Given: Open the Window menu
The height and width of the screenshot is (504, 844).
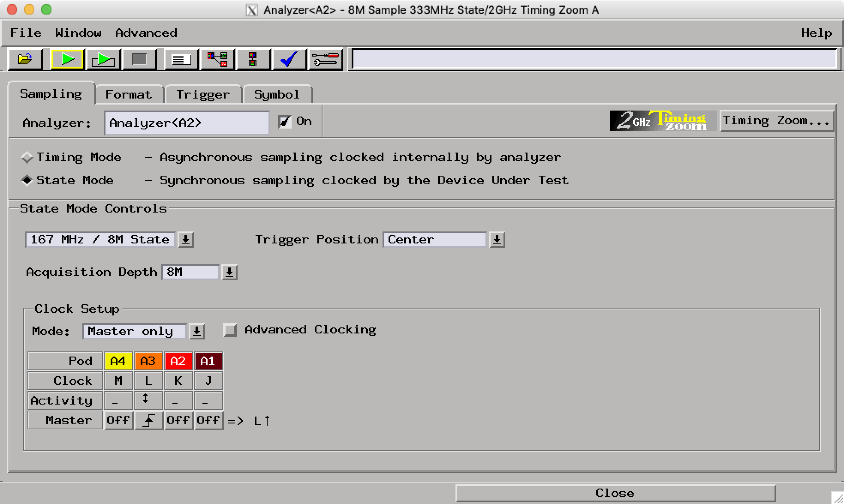Looking at the screenshot, I should click(78, 33).
